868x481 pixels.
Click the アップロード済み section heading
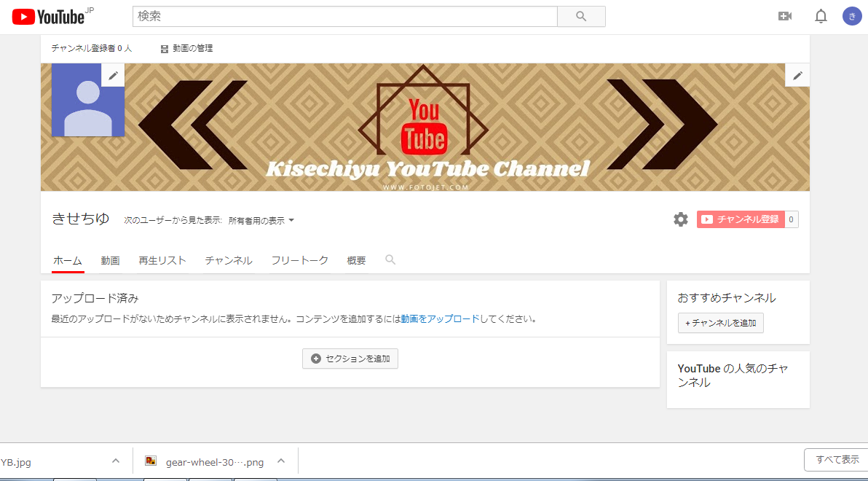pyautogui.click(x=95, y=298)
